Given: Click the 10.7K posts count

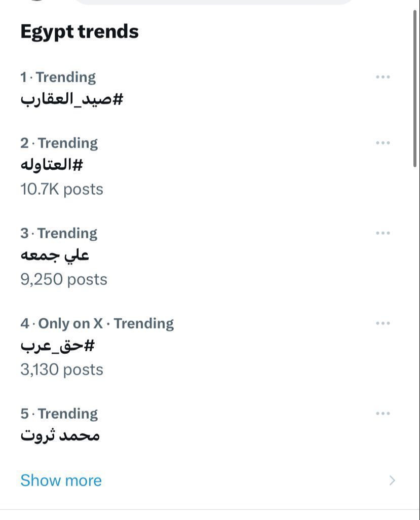Looking at the screenshot, I should point(62,189).
